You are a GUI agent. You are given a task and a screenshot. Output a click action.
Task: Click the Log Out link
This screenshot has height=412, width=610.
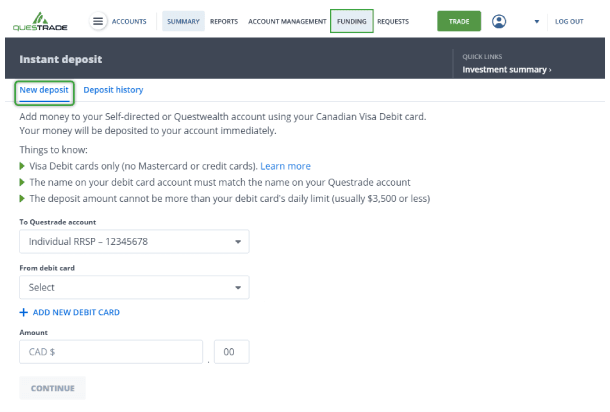[x=569, y=21]
